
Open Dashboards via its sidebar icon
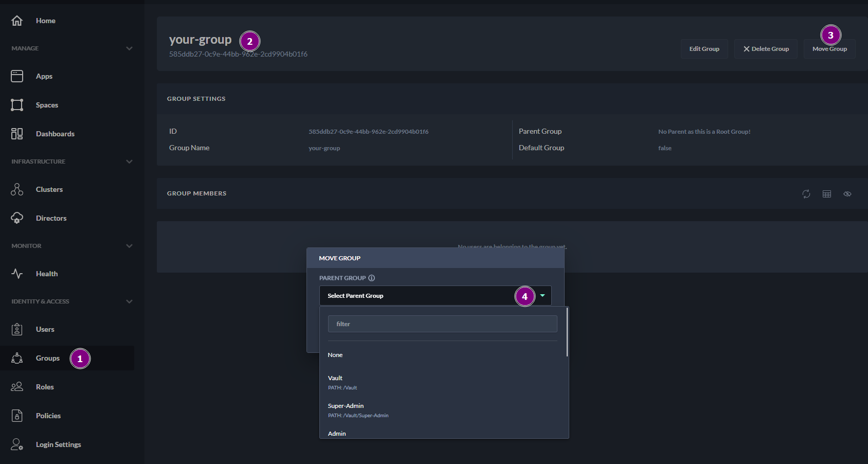point(17,134)
